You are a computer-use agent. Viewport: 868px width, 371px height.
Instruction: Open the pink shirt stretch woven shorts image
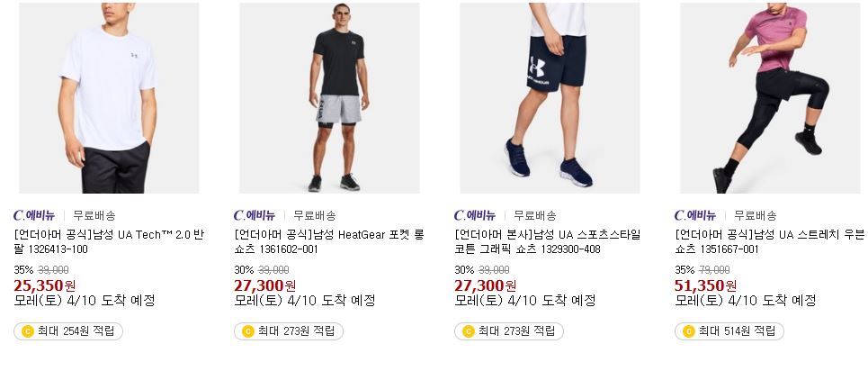[770, 97]
